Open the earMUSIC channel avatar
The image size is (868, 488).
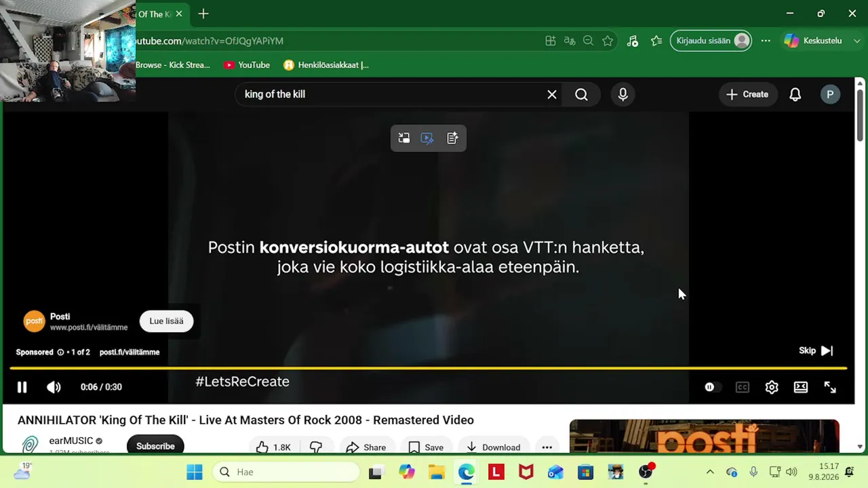(30, 445)
